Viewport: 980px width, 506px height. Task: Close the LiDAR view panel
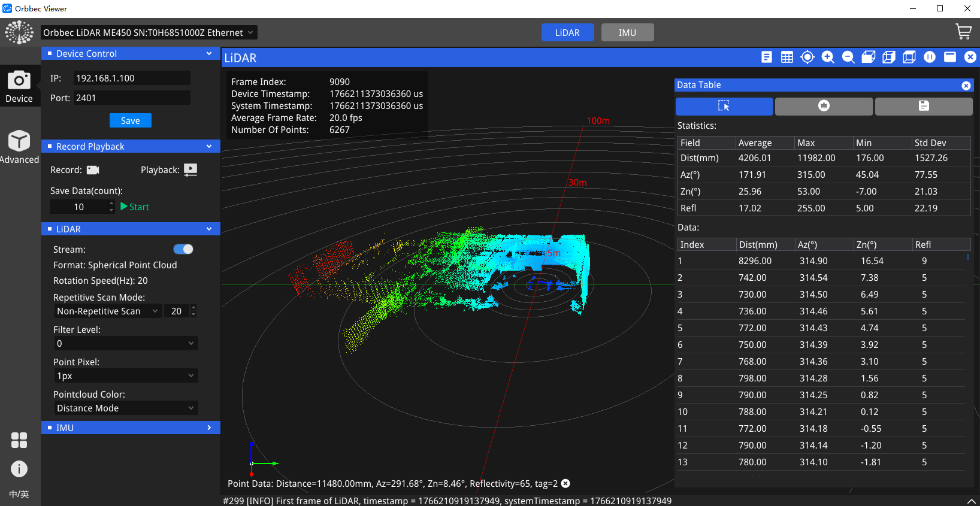(x=970, y=57)
